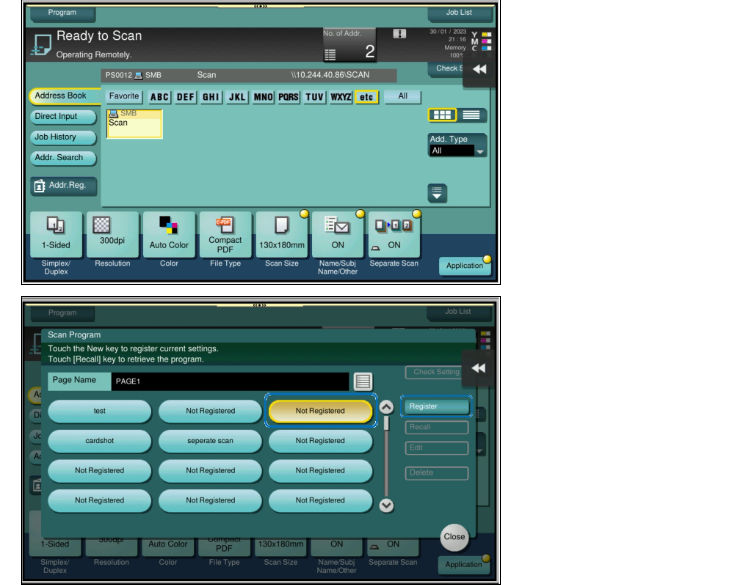Click the Register button in Scan Program
This screenshot has height=585, width=737.
click(x=436, y=406)
